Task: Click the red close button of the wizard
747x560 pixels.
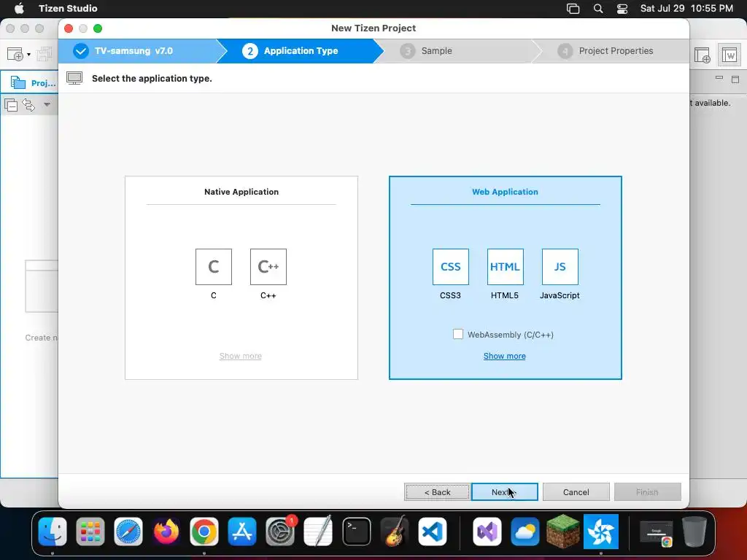Action: click(69, 28)
